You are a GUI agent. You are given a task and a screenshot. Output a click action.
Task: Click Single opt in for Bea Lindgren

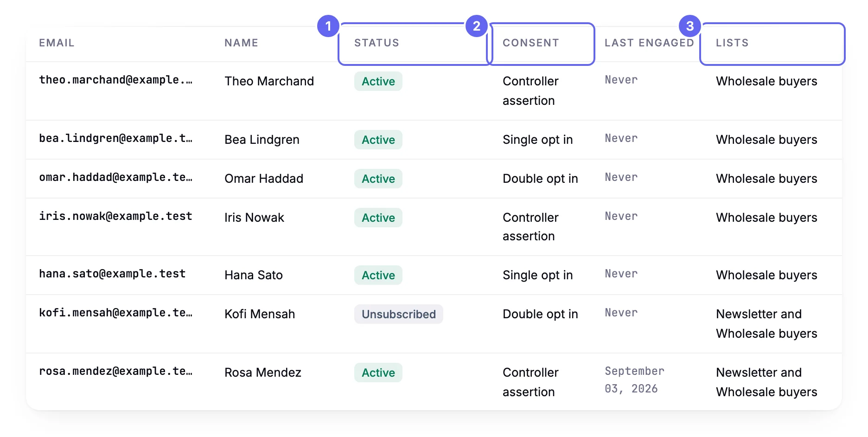pos(538,140)
